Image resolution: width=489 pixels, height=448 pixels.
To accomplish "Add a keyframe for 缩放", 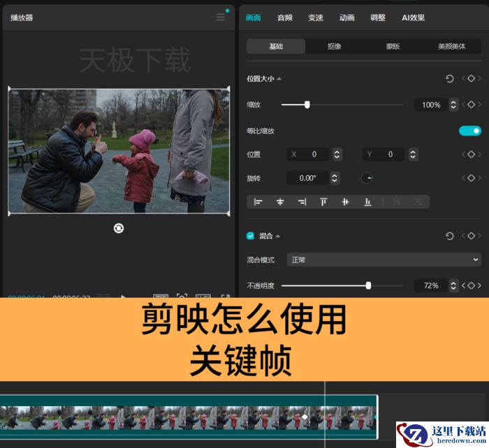I will [472, 105].
